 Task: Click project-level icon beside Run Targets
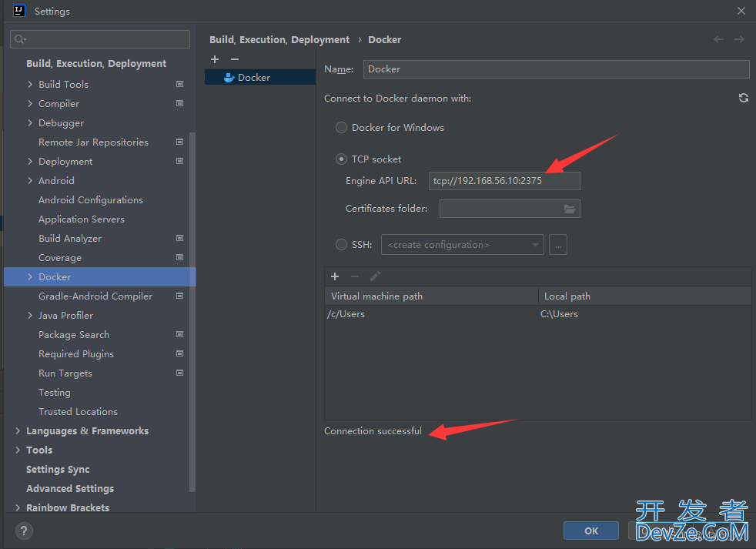[180, 373]
